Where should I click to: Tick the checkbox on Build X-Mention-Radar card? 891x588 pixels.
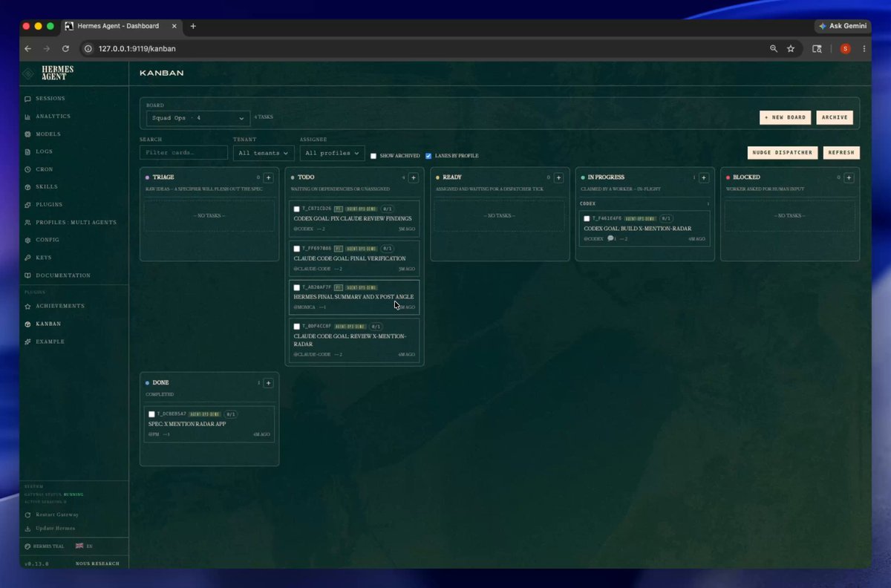[587, 219]
